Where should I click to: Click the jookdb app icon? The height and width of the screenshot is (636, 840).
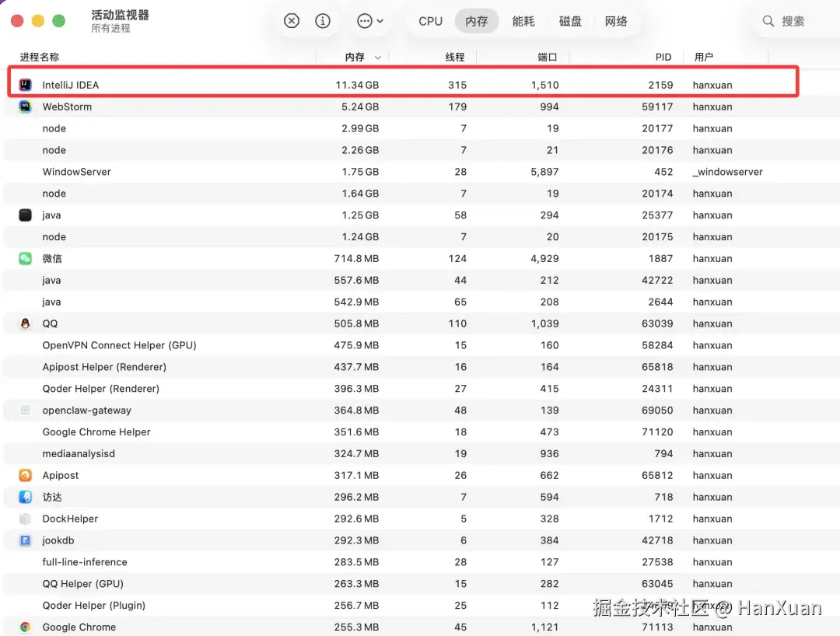point(25,540)
